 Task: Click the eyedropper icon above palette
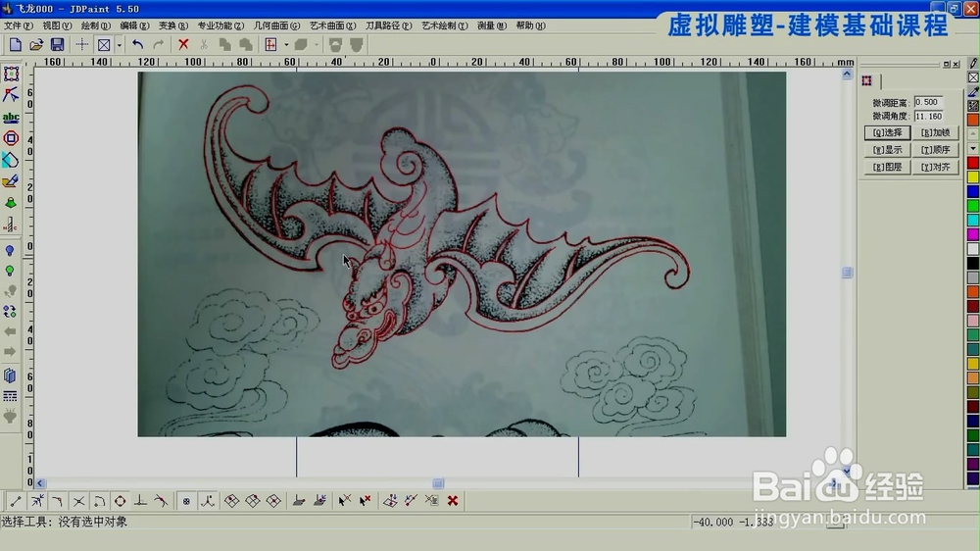pos(973,91)
